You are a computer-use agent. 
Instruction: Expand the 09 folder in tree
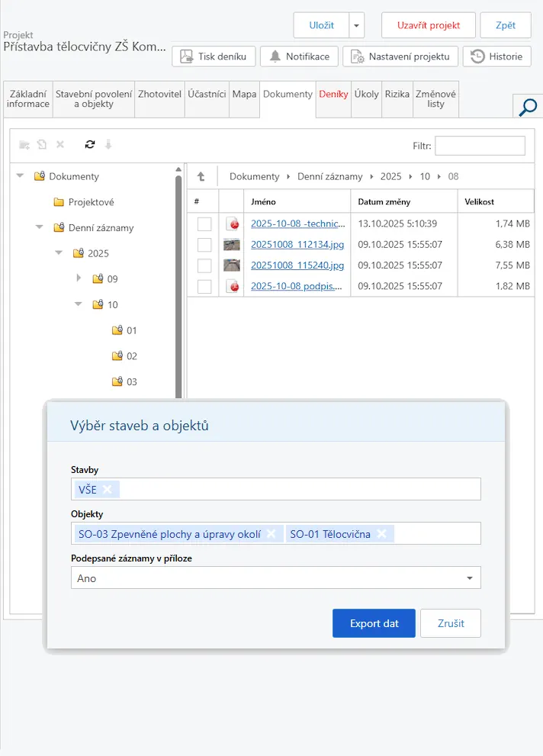tap(79, 278)
